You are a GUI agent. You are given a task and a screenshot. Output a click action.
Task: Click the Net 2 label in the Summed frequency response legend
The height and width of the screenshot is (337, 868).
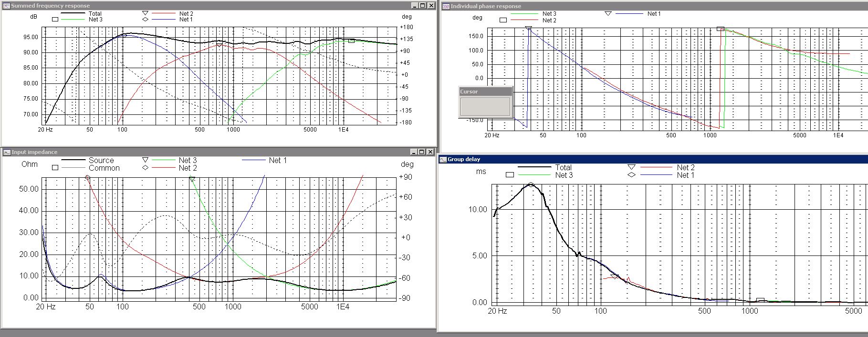(x=186, y=14)
